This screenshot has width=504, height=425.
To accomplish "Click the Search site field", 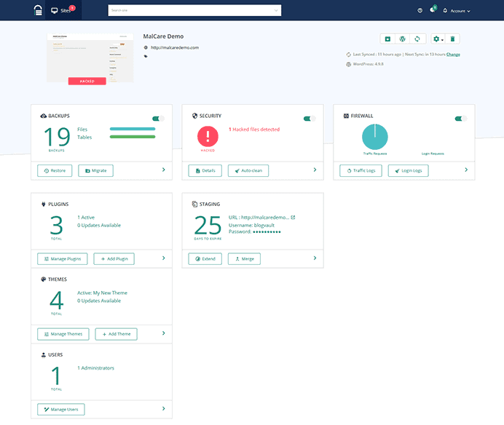I will click(194, 10).
